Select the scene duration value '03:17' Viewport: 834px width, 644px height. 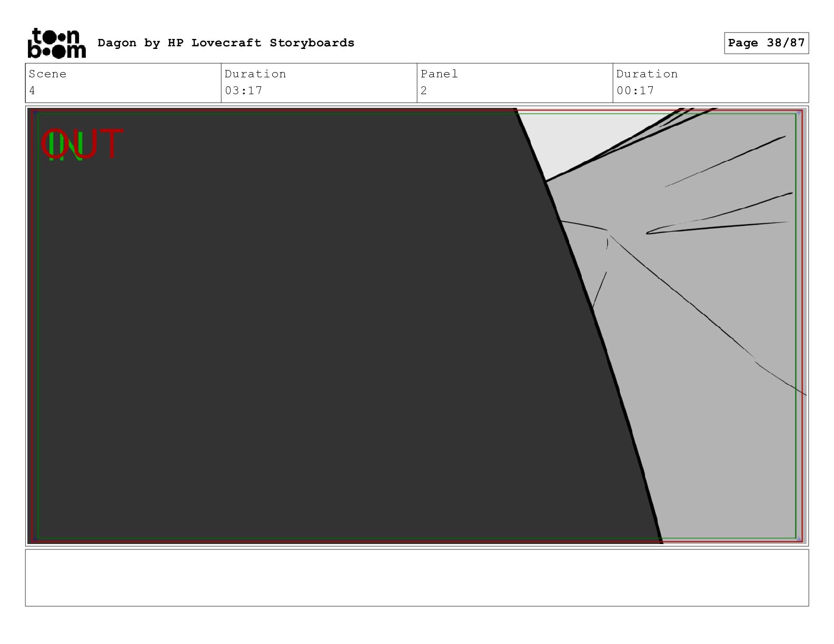tap(244, 90)
